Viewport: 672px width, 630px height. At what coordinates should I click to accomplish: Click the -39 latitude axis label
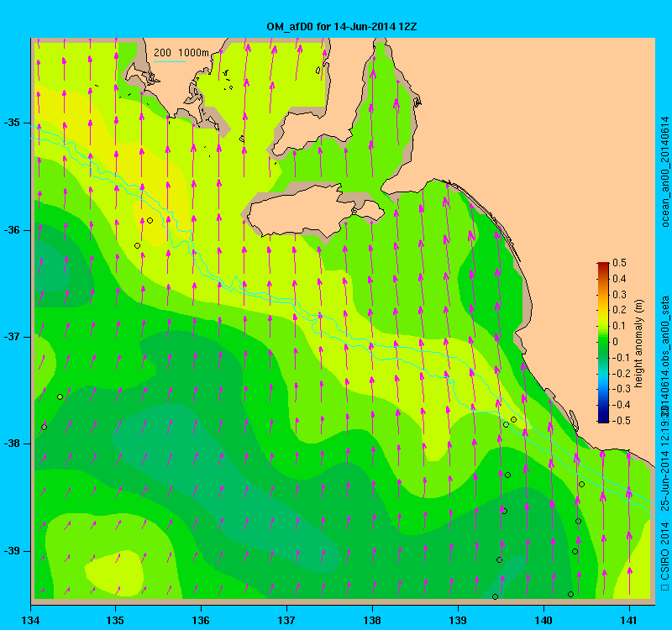[x=12, y=551]
